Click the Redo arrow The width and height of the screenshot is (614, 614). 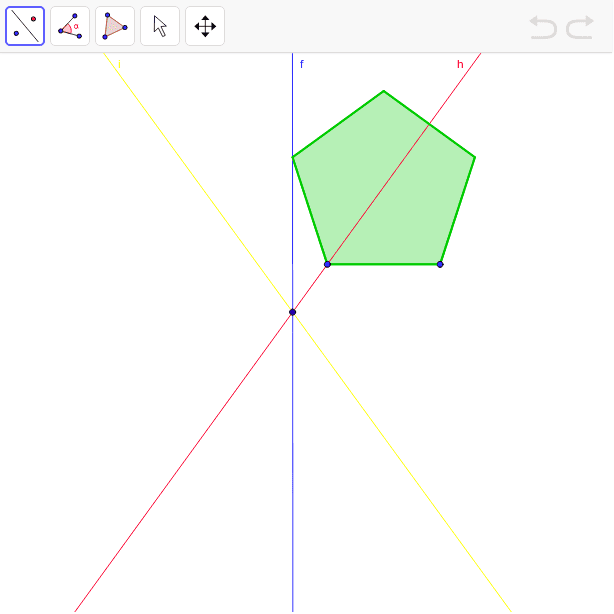[580, 27]
